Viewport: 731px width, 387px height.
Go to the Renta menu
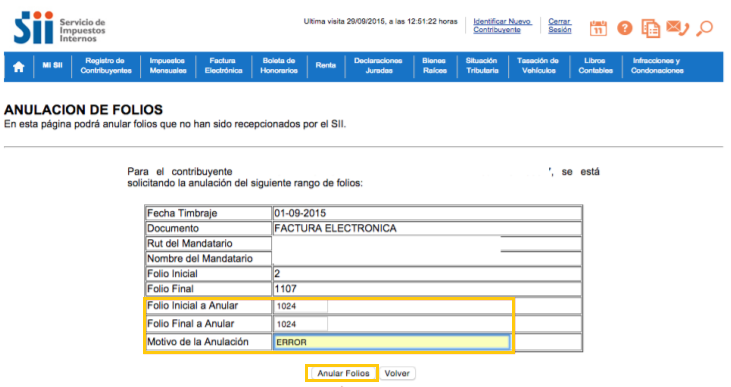(325, 65)
